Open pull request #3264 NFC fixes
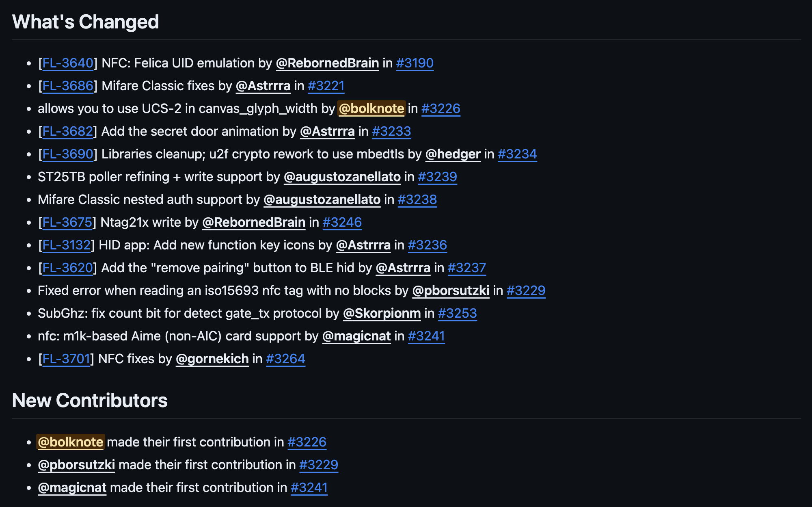 tap(285, 359)
